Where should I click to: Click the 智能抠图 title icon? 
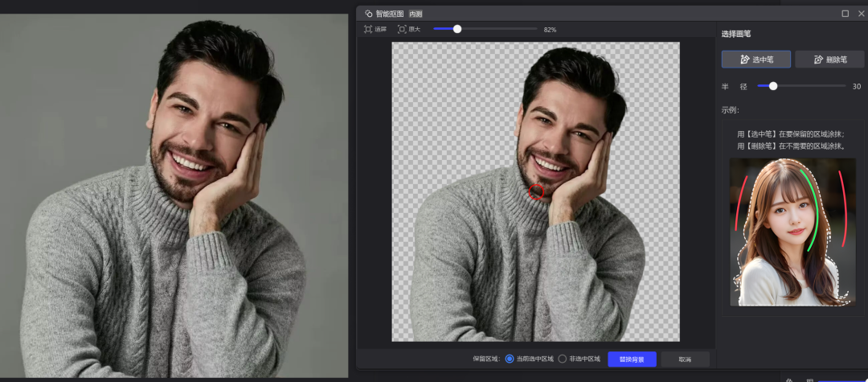tap(369, 14)
